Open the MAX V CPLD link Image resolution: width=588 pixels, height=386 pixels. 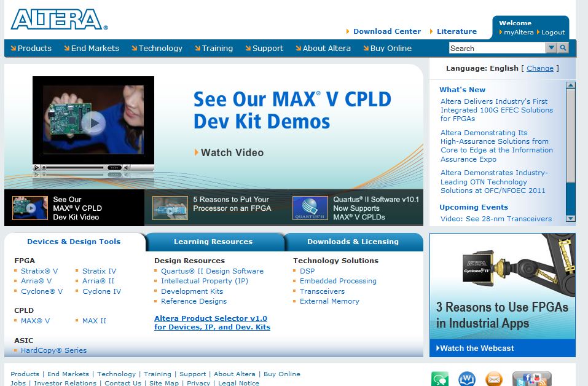35,321
